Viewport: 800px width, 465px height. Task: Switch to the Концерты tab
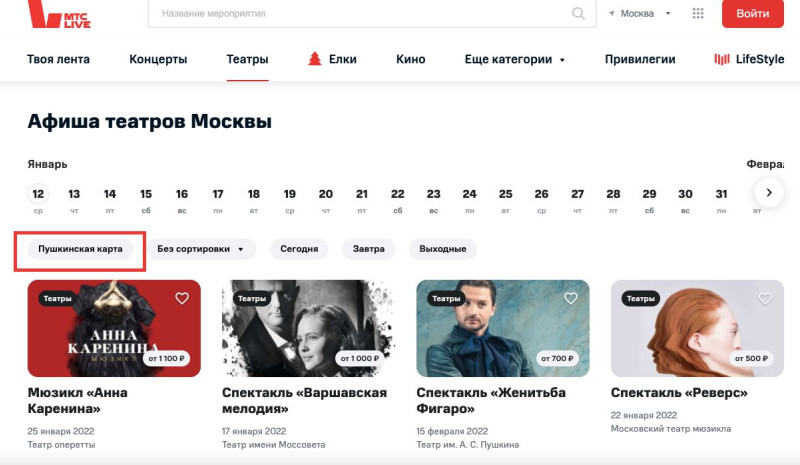coord(158,59)
